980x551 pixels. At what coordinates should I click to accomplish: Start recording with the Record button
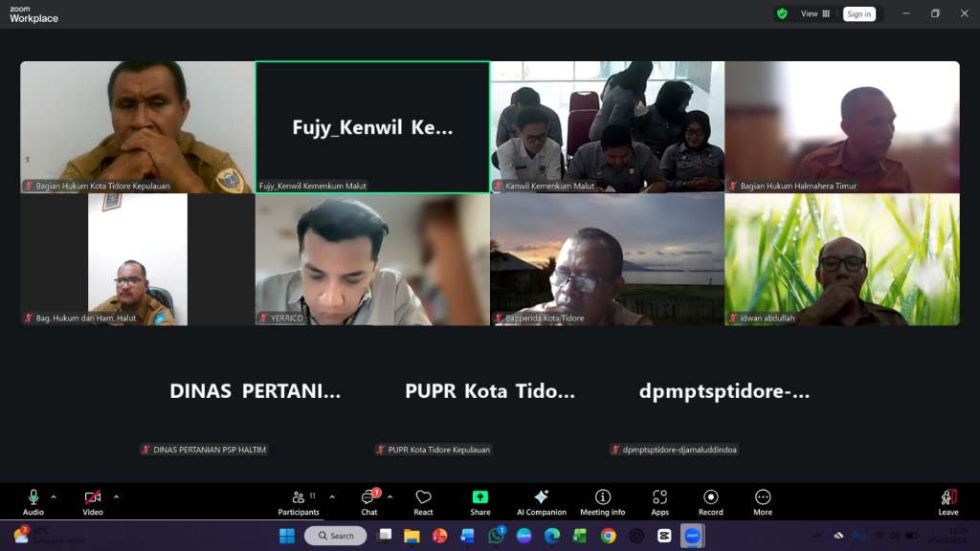point(710,501)
